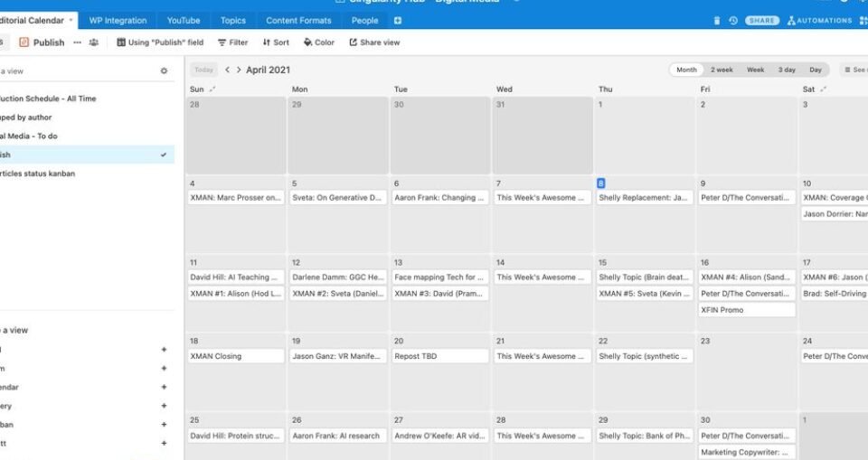This screenshot has width=868, height=460.
Task: Click the Today button
Action: 203,70
